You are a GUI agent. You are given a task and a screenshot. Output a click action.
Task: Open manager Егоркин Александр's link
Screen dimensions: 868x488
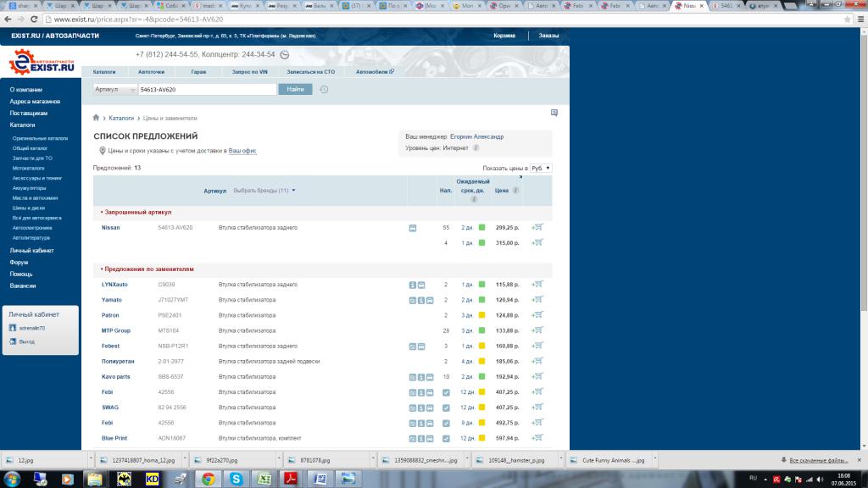coord(476,136)
